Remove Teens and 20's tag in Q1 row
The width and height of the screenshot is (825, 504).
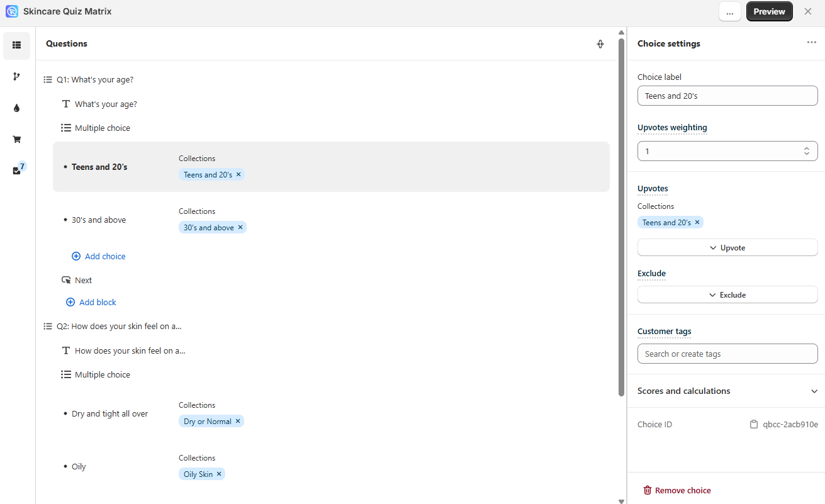(239, 174)
